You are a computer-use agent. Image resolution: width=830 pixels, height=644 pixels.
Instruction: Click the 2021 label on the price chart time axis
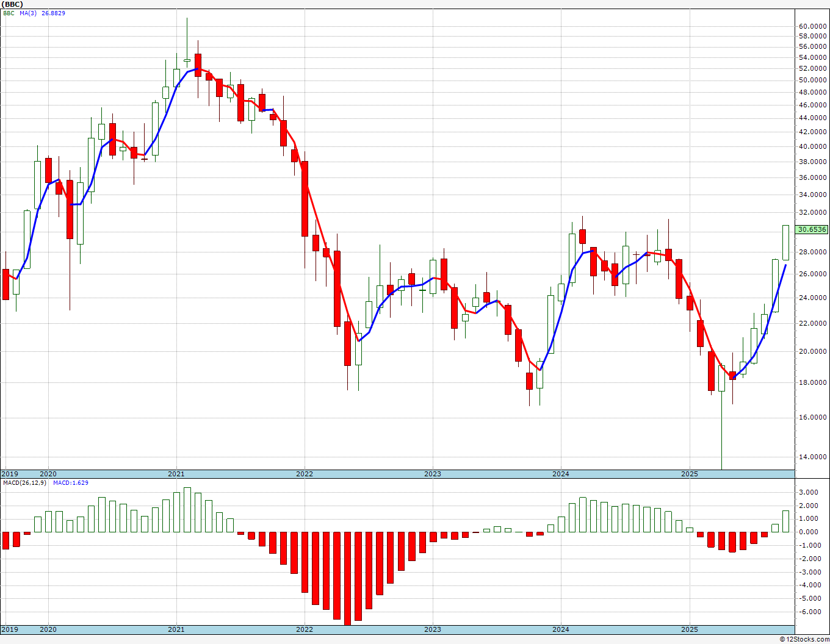pos(176,474)
